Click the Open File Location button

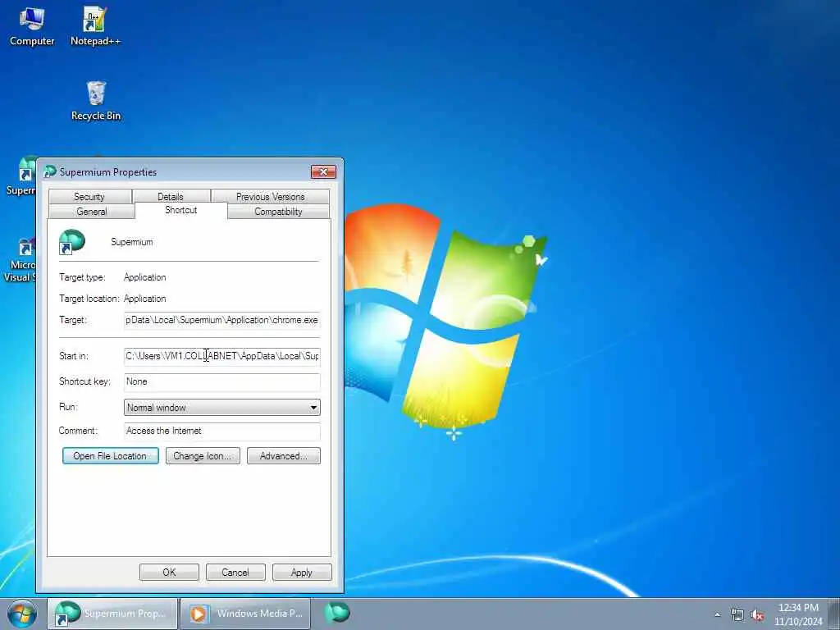pos(111,456)
